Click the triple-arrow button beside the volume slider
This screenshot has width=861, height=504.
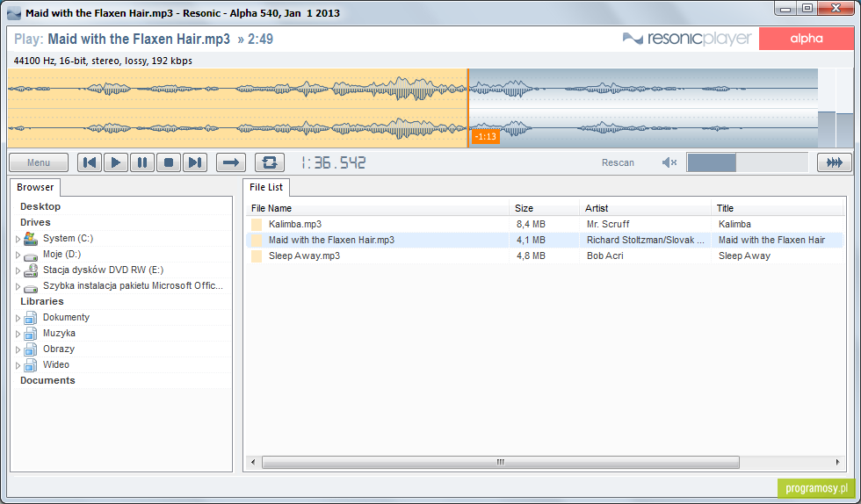pos(834,162)
